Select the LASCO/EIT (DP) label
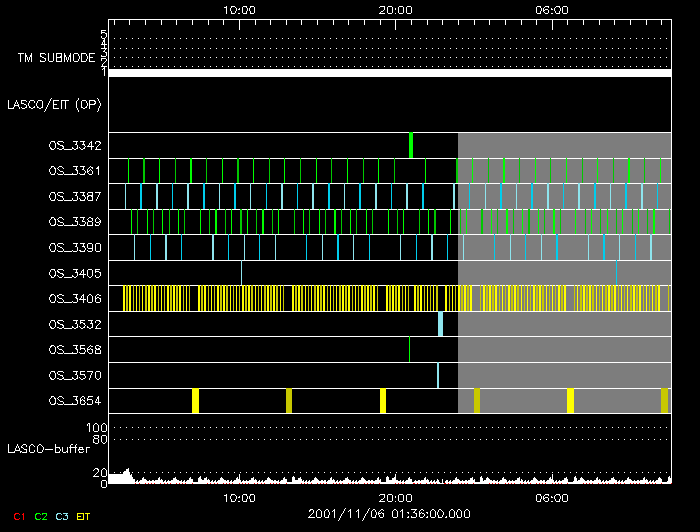The height and width of the screenshot is (532, 700). (x=57, y=104)
